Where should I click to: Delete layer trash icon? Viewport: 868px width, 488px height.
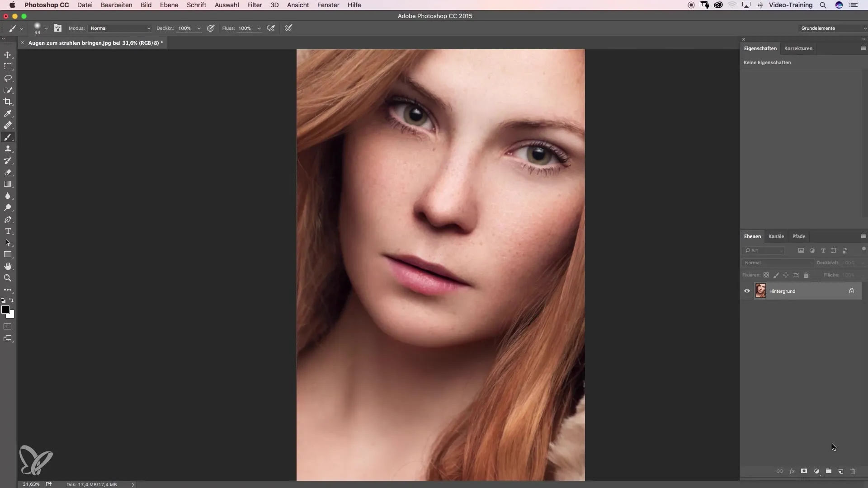[853, 471]
